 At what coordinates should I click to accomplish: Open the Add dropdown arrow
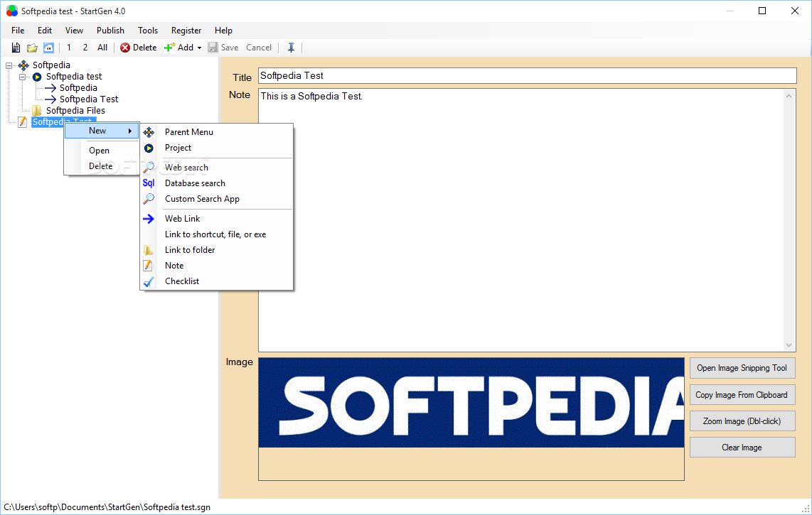coord(199,48)
